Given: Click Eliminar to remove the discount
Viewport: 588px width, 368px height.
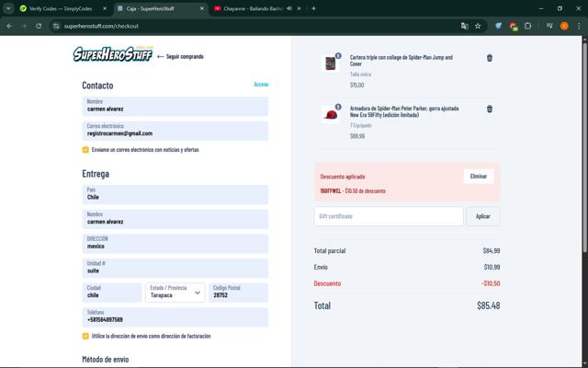Looking at the screenshot, I should (x=479, y=176).
